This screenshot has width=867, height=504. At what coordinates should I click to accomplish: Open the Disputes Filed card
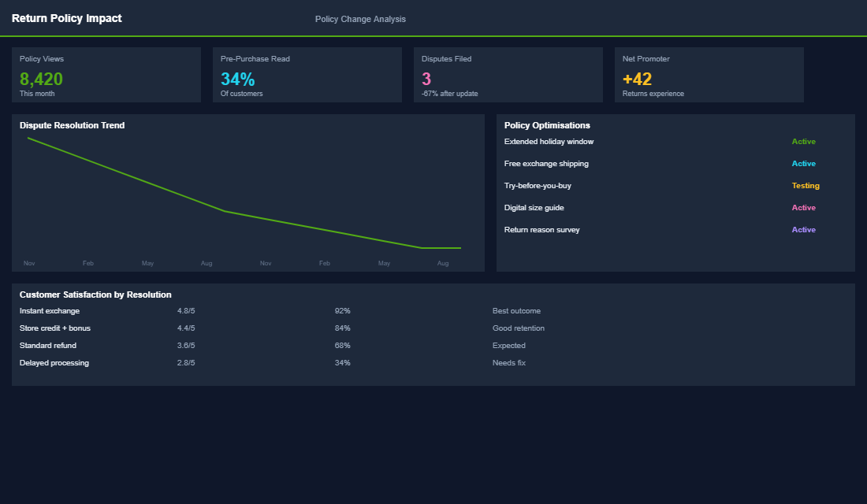pos(508,75)
